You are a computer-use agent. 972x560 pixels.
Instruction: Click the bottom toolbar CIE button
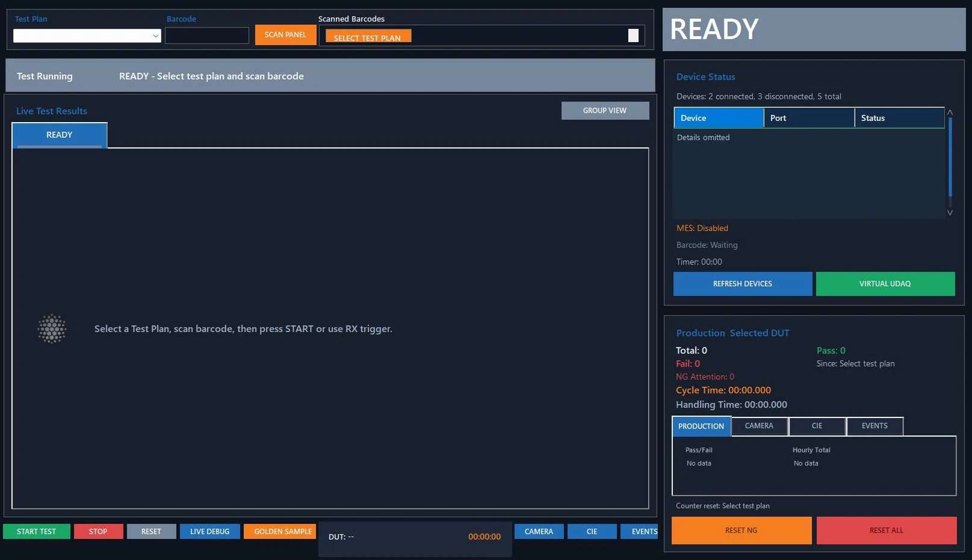tap(592, 532)
